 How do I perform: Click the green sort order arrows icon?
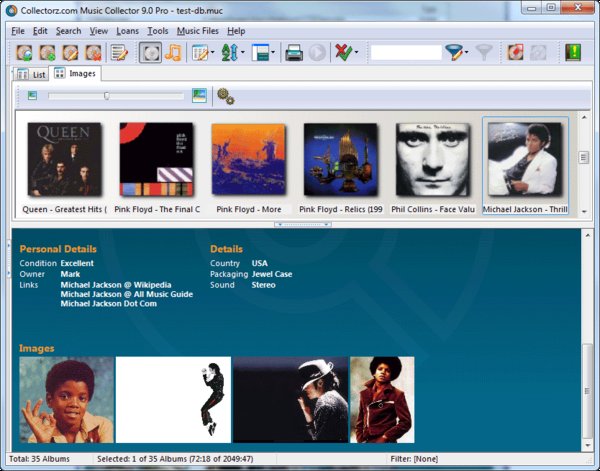point(230,53)
